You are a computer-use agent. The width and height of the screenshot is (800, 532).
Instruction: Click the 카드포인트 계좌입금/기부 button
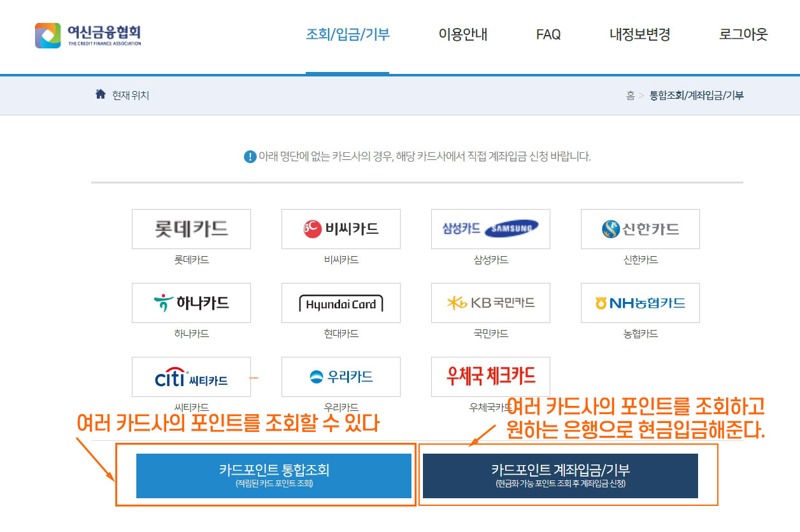click(x=561, y=475)
